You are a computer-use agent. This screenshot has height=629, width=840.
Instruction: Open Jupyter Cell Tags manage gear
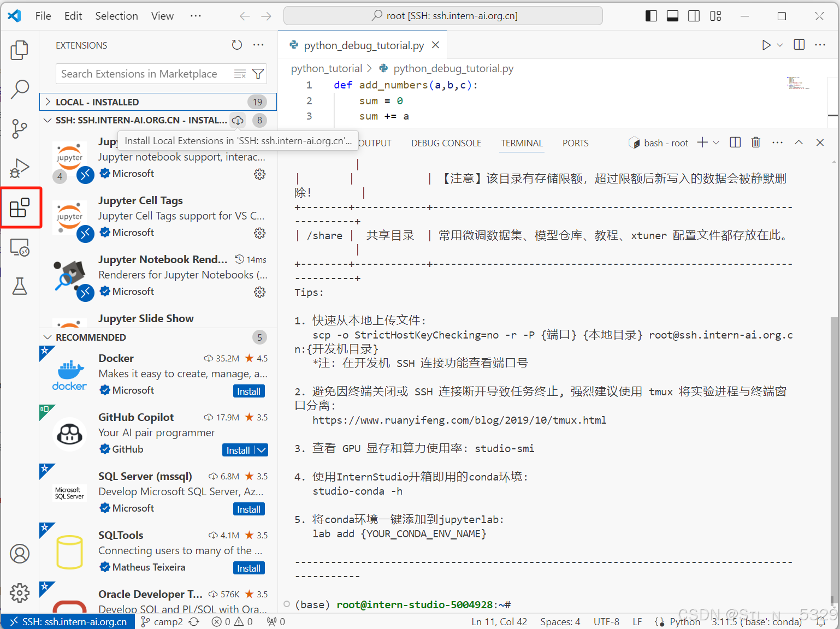[x=260, y=233]
